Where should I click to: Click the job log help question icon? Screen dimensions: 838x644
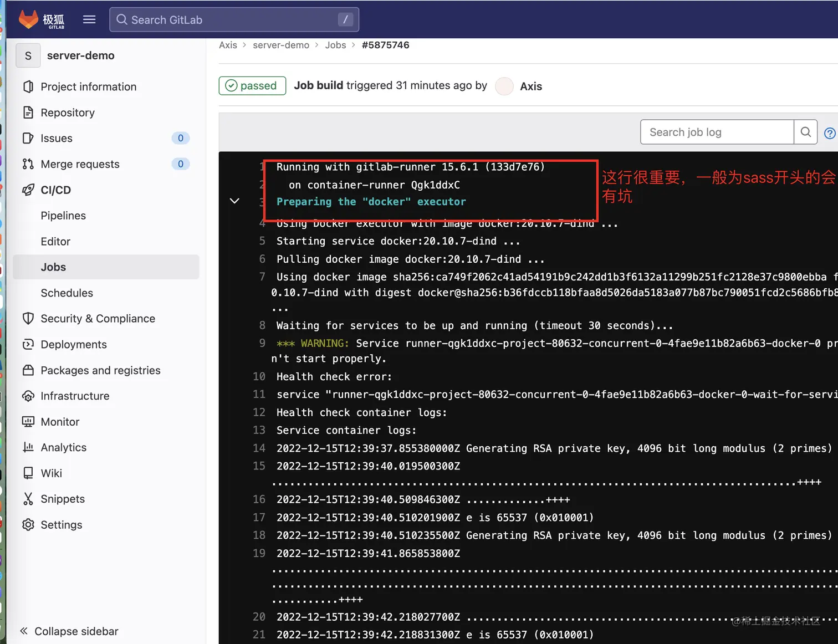click(830, 133)
